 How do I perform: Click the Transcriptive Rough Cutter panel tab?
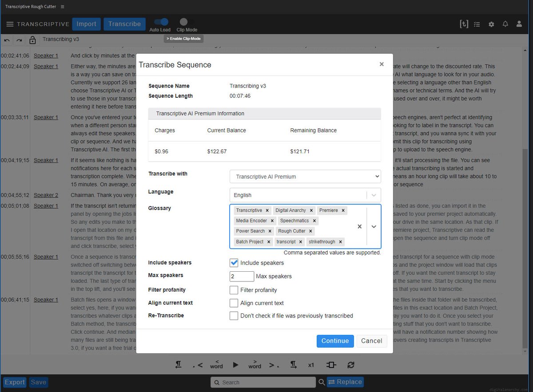[x=31, y=7]
